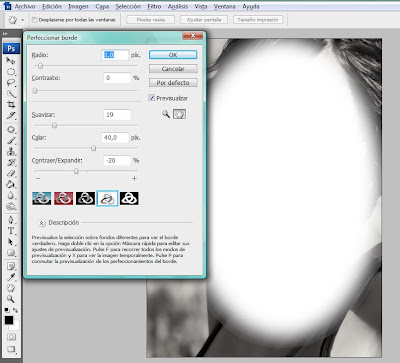The image size is (400, 363).
Task: Open the Edición menu
Action: point(52,6)
